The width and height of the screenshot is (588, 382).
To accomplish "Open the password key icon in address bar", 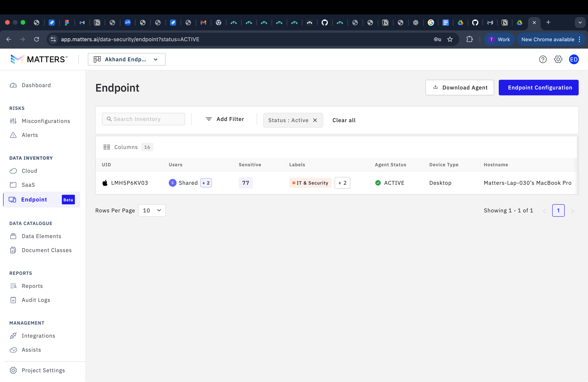I will click(437, 39).
